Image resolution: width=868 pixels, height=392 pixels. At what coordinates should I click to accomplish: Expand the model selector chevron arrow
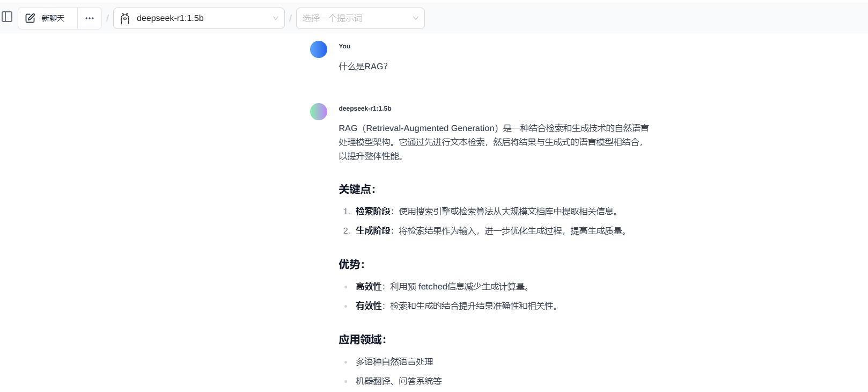pos(275,18)
